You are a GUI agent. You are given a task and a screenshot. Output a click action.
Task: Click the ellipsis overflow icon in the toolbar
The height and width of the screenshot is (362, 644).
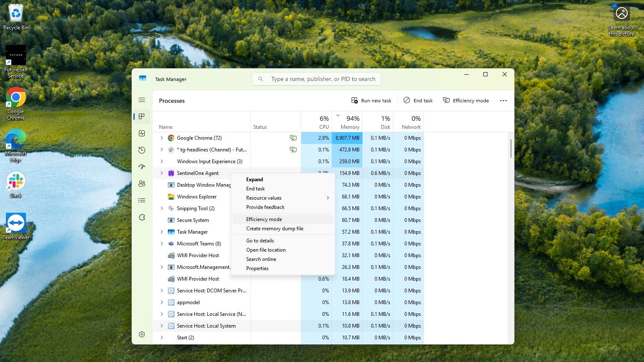pyautogui.click(x=503, y=100)
